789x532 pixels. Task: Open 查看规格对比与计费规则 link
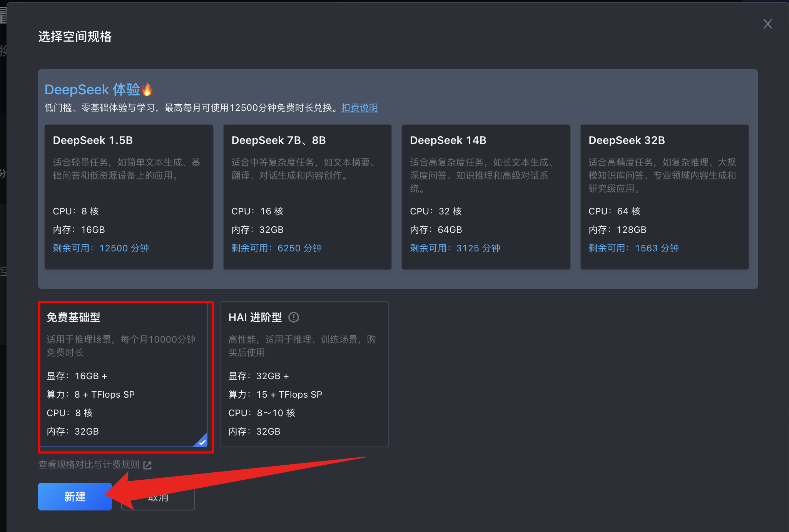[89, 465]
